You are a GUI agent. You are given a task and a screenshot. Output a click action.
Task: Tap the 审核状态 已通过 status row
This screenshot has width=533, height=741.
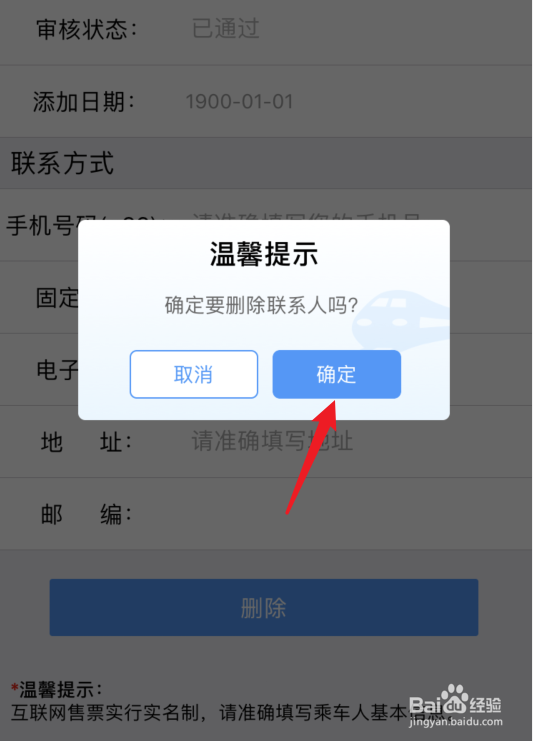266,29
